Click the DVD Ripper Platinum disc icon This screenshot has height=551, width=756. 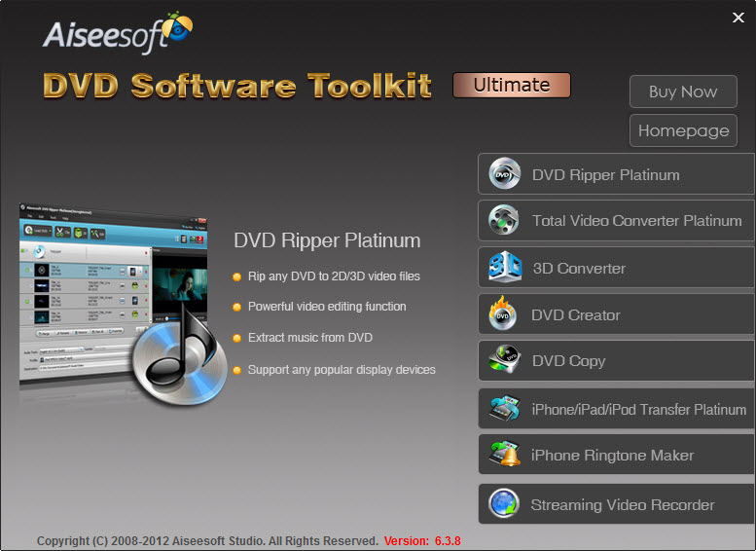[504, 173]
